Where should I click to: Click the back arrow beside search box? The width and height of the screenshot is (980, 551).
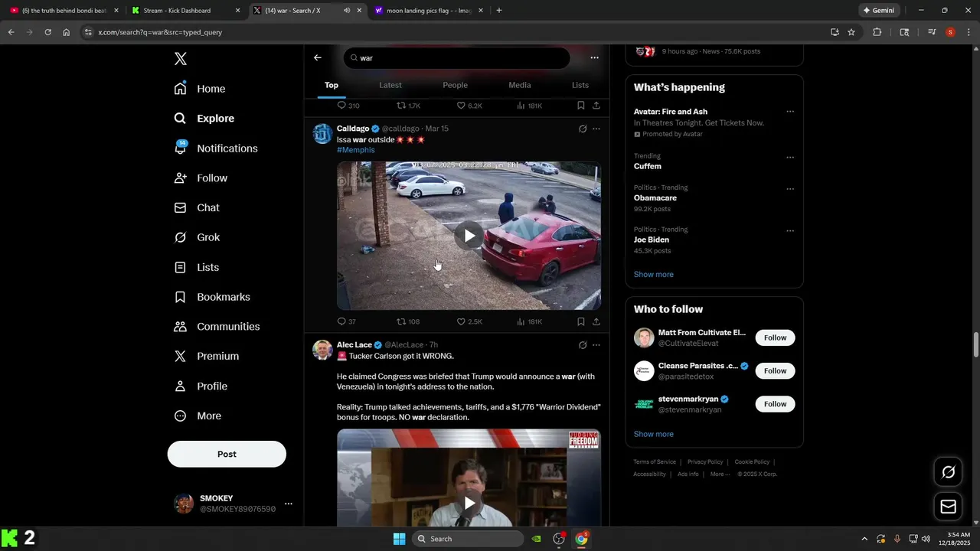[x=318, y=57]
